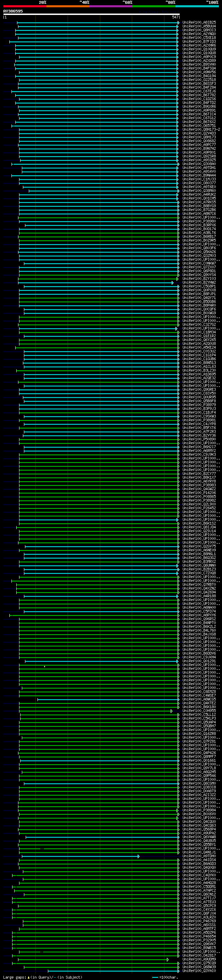222x980 pixels.
Task: Select hit UniRef100_A4IDS4
Action: click(x=199, y=860)
